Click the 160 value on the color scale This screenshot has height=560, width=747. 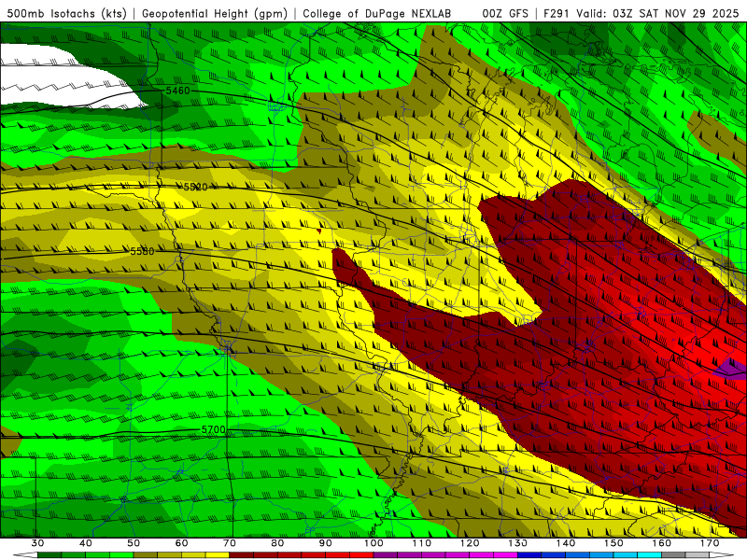(x=662, y=543)
